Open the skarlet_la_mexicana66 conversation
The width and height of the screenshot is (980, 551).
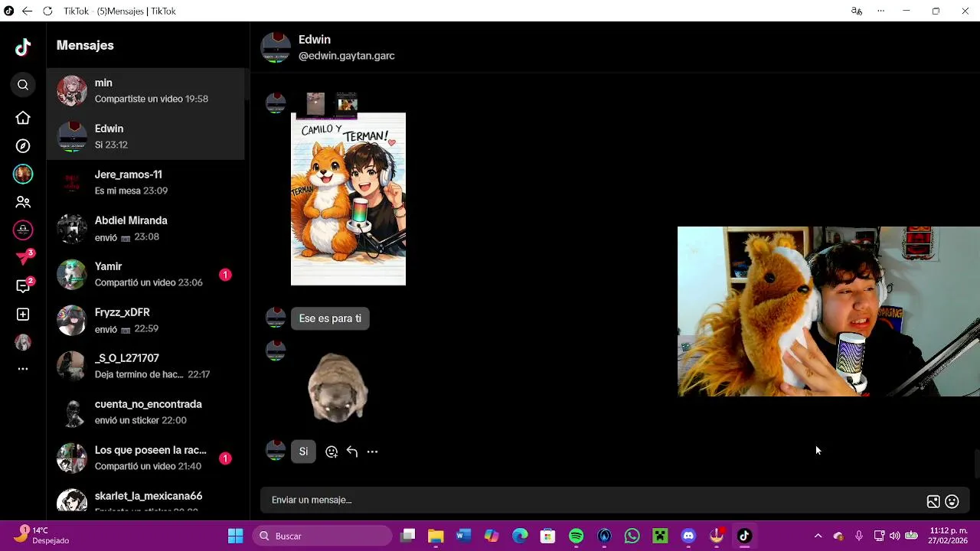(145, 497)
